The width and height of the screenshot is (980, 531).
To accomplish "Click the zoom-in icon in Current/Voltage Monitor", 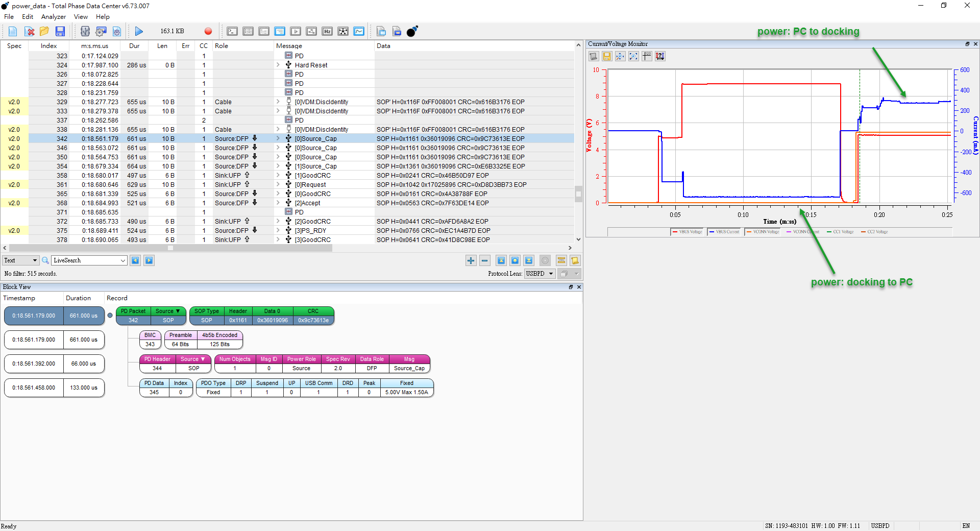I will point(620,56).
